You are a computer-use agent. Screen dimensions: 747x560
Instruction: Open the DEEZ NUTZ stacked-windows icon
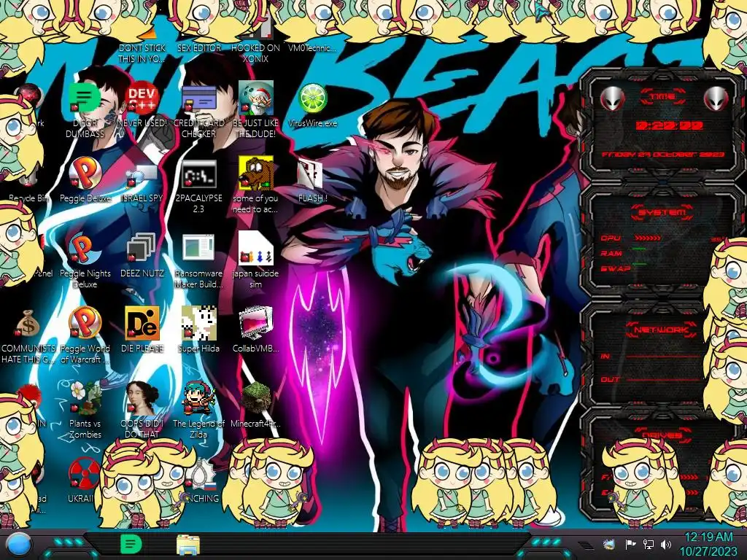pyautogui.click(x=142, y=249)
